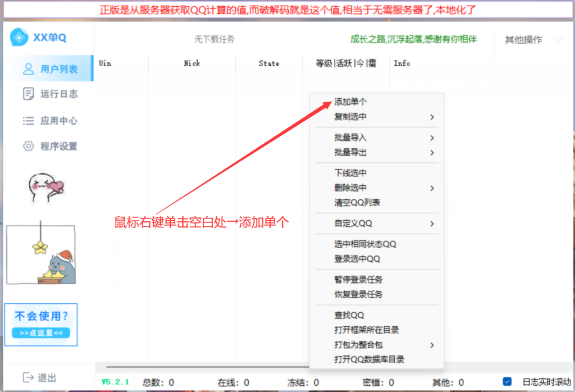The image size is (575, 392).
Task: Click the 无下载任务 status text
Action: click(215, 39)
